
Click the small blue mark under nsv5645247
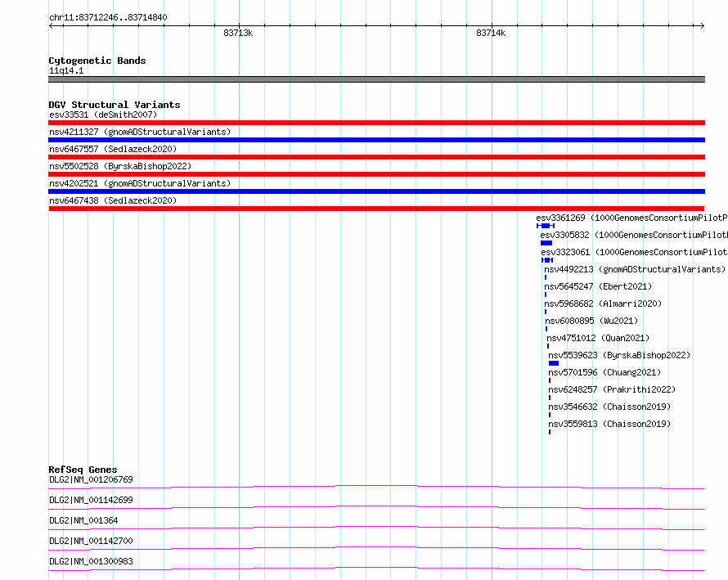546,294
